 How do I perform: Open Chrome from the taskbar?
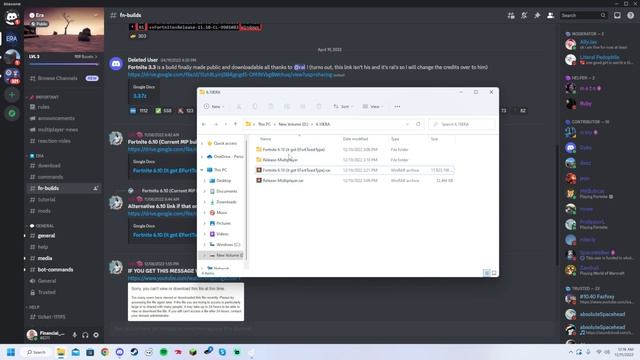point(104,352)
